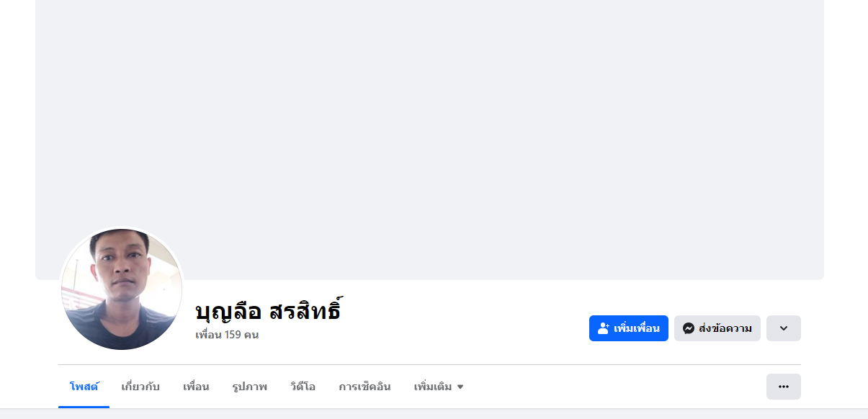Open the เพิ่มเติม dropdown tab
The width and height of the screenshot is (868, 419).
point(433,387)
